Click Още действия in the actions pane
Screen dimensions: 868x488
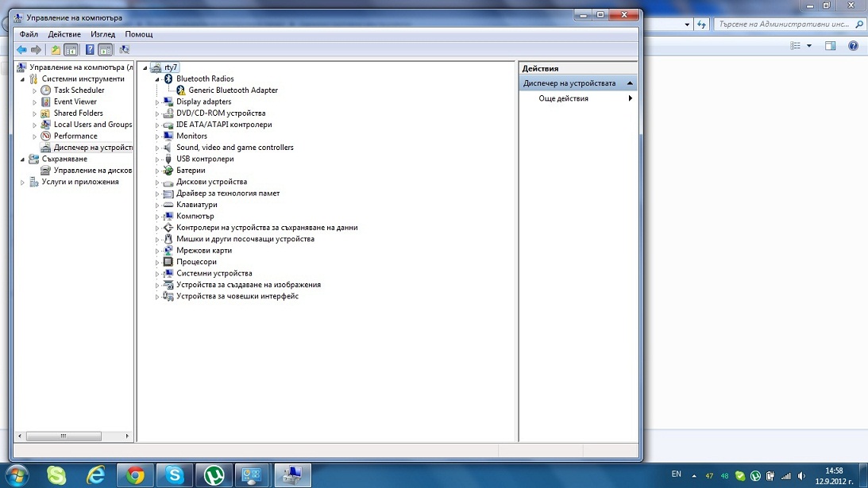[x=563, y=98]
